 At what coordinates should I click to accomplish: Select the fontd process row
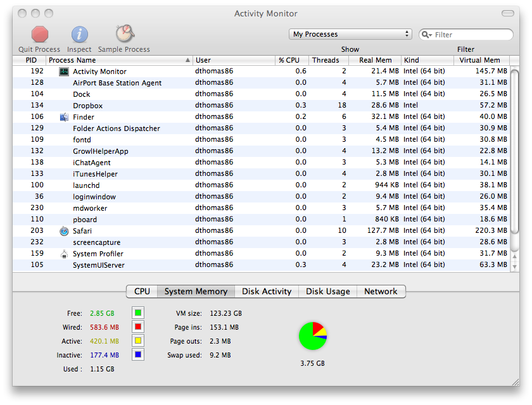(x=261, y=140)
